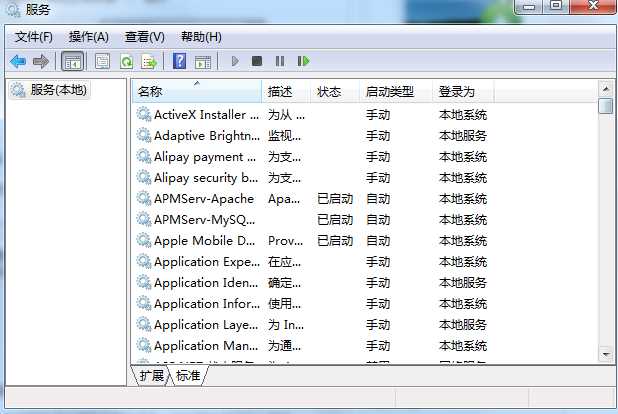Select the Apple Mobile D... service name
618x414 pixels.
pyautogui.click(x=205, y=241)
